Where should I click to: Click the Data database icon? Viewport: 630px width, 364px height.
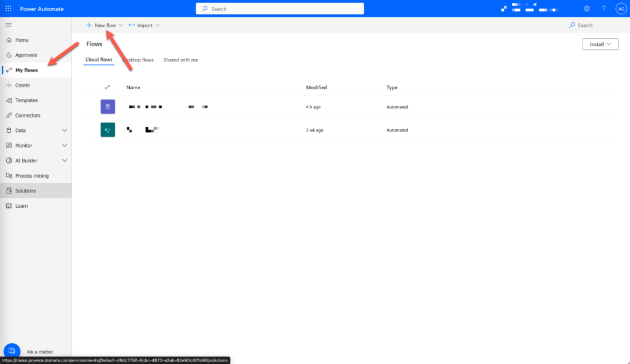9,130
